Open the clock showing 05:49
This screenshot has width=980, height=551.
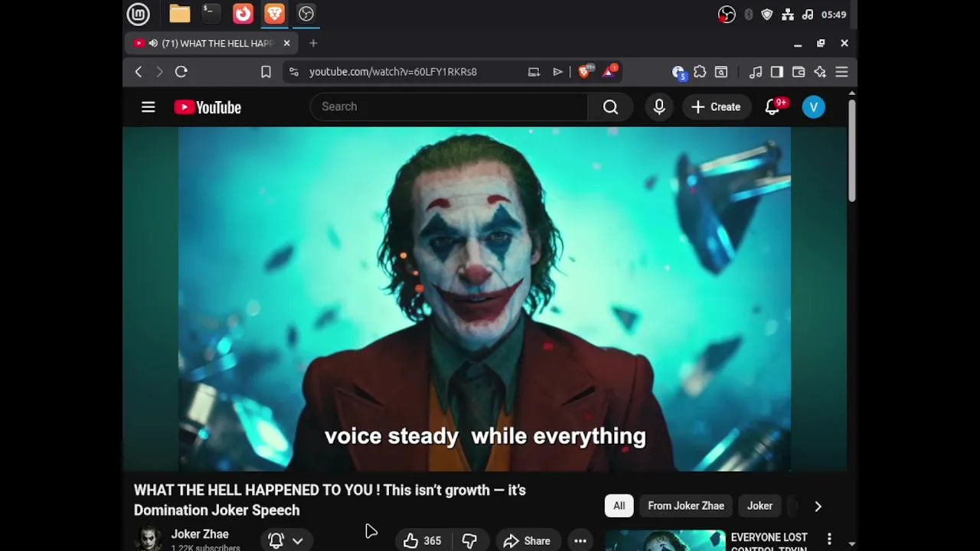(834, 15)
